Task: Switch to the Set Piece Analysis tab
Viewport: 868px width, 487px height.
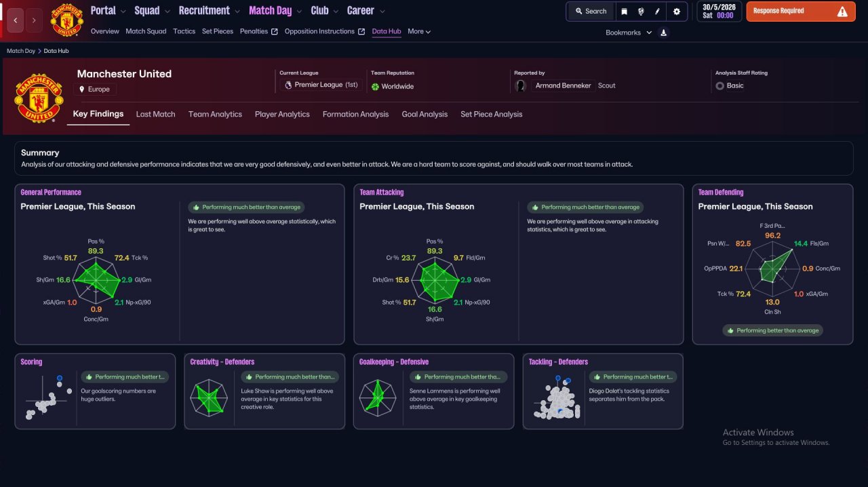Action: click(x=491, y=115)
